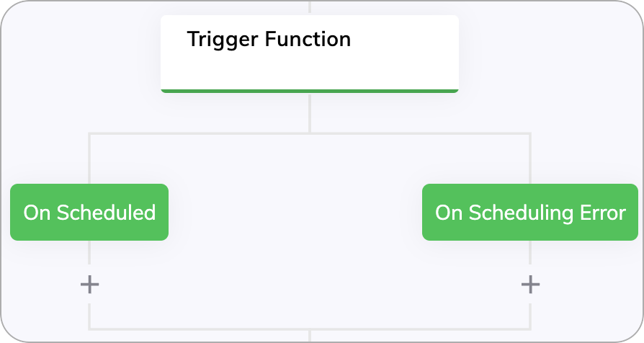
Task: Click the bottom merge connector line
Action: click(310, 329)
